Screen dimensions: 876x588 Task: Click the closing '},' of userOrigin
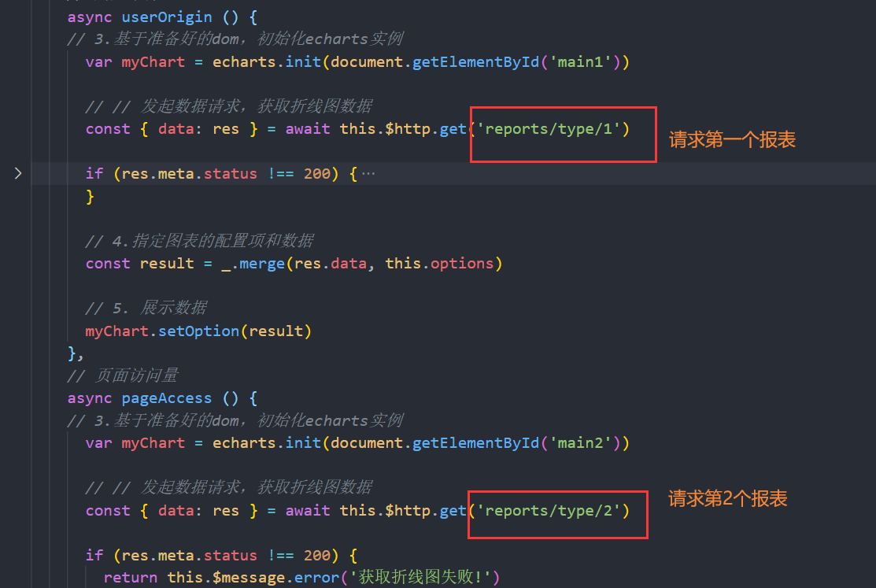76,353
